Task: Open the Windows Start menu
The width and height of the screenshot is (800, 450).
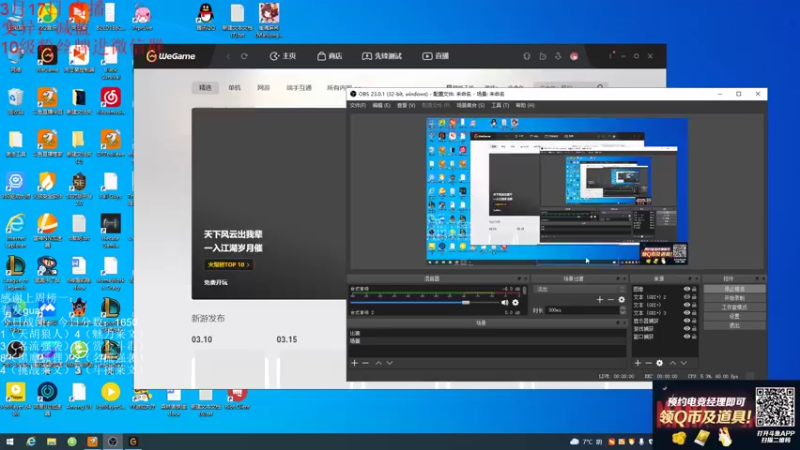Action: pyautogui.click(x=10, y=441)
